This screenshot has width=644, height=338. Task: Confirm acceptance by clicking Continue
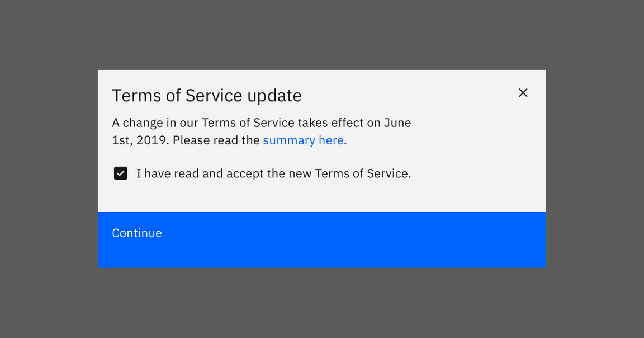137,233
